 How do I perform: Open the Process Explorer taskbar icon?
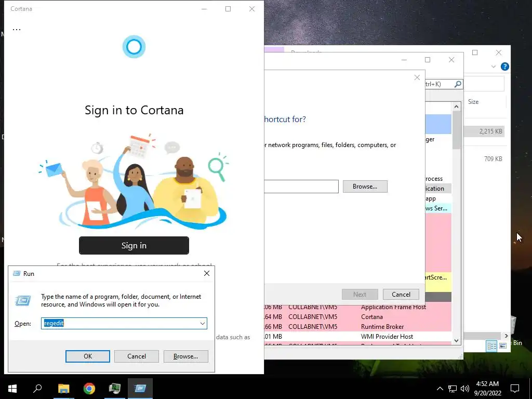115,389
